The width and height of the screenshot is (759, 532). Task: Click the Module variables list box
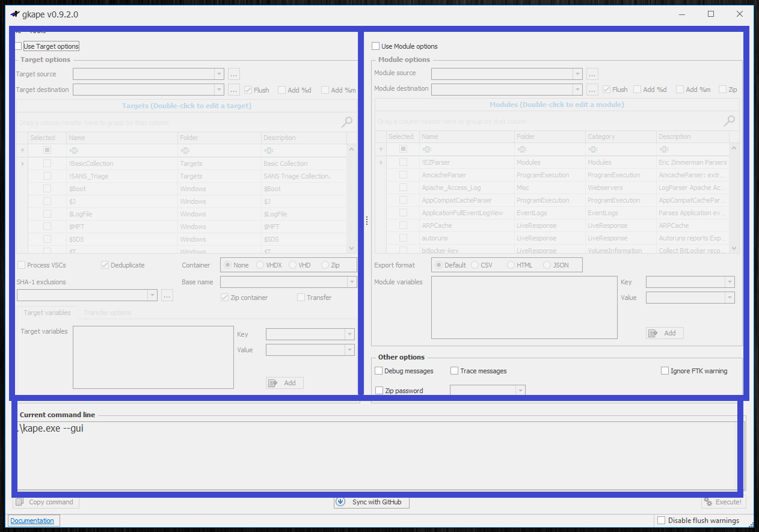click(x=524, y=308)
